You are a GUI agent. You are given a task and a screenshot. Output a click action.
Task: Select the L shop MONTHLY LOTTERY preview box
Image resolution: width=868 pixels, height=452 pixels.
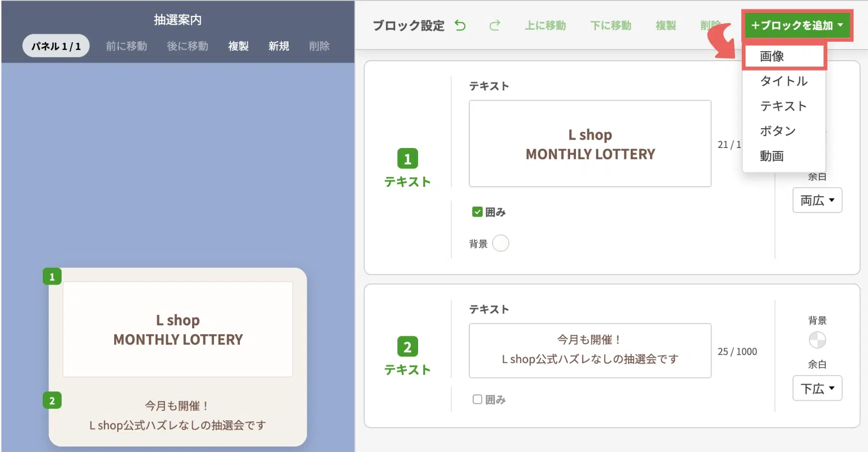click(x=178, y=329)
